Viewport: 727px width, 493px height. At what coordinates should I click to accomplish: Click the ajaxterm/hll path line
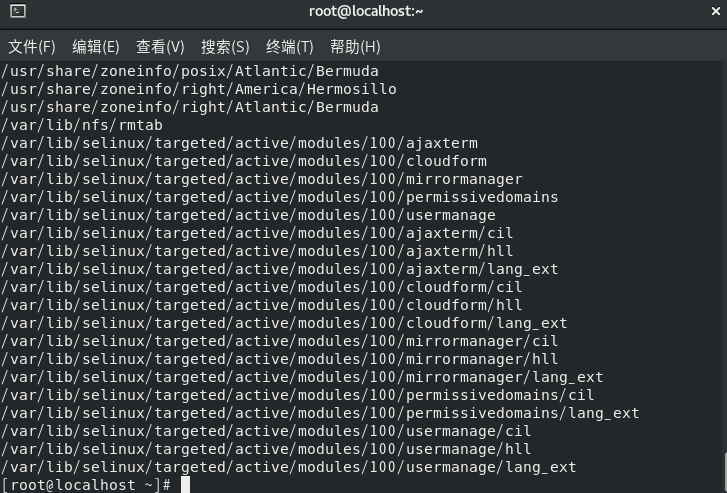[257, 251]
